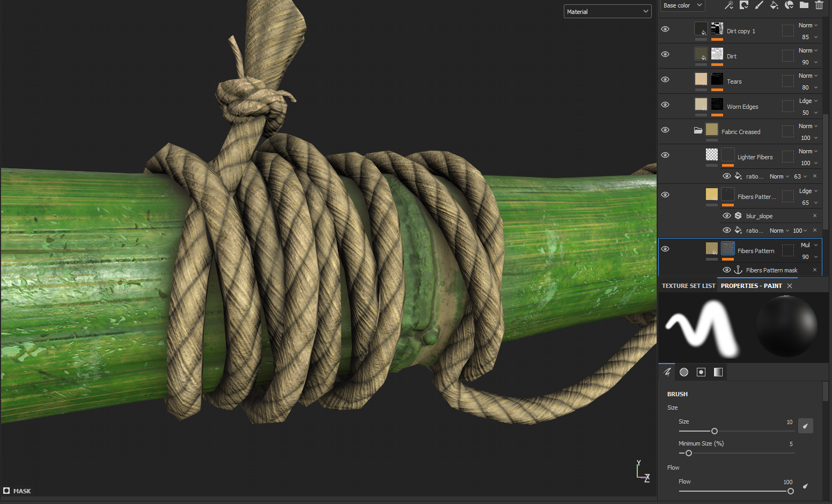The width and height of the screenshot is (832, 504).
Task: Click the folder icon of Fabric Creased group
Action: click(x=698, y=130)
